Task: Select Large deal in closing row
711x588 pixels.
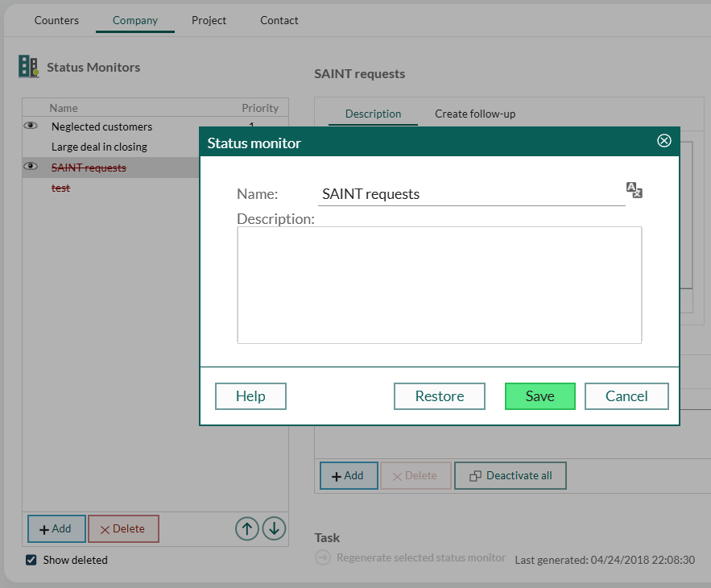Action: [99, 147]
